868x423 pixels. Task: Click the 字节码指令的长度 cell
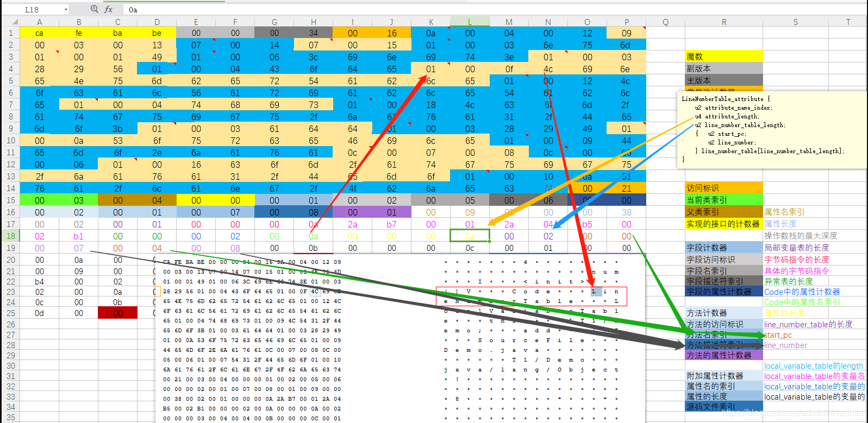(796, 260)
